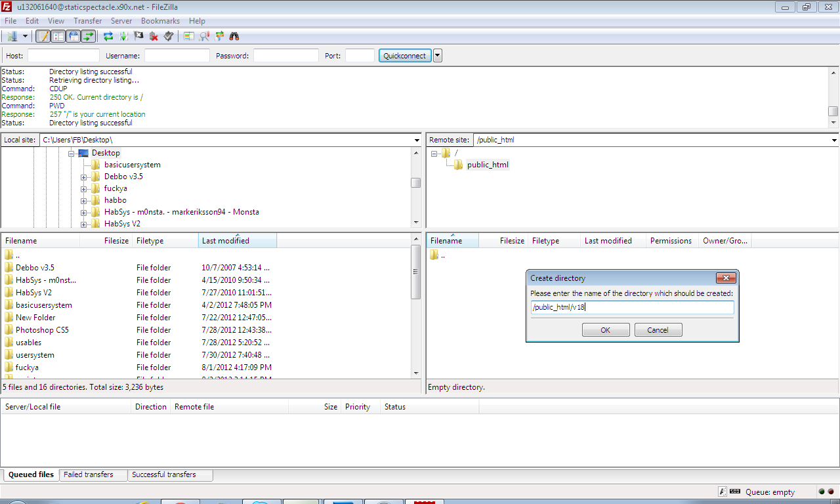Refresh the file and folder lists
The image size is (840, 504).
tap(108, 36)
